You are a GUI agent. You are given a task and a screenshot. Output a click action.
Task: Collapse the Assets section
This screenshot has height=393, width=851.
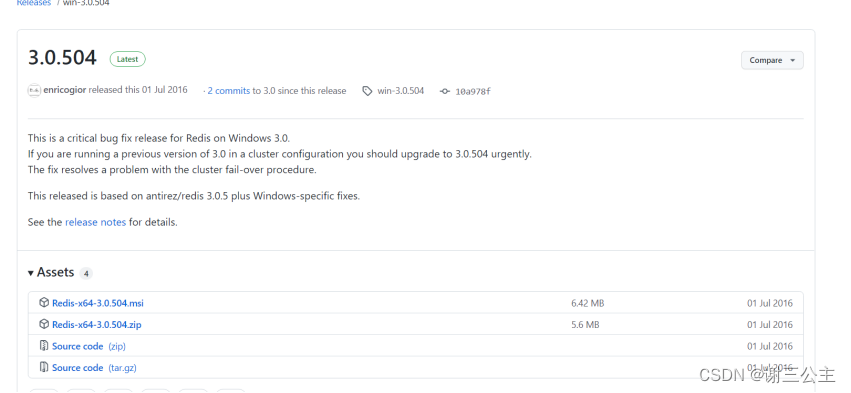(51, 272)
